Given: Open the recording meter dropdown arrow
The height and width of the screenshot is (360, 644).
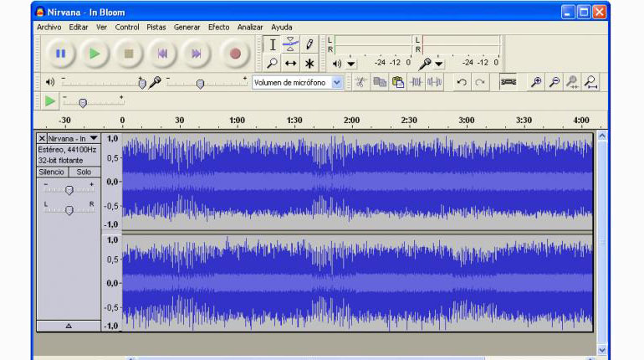Looking at the screenshot, I should (x=438, y=64).
